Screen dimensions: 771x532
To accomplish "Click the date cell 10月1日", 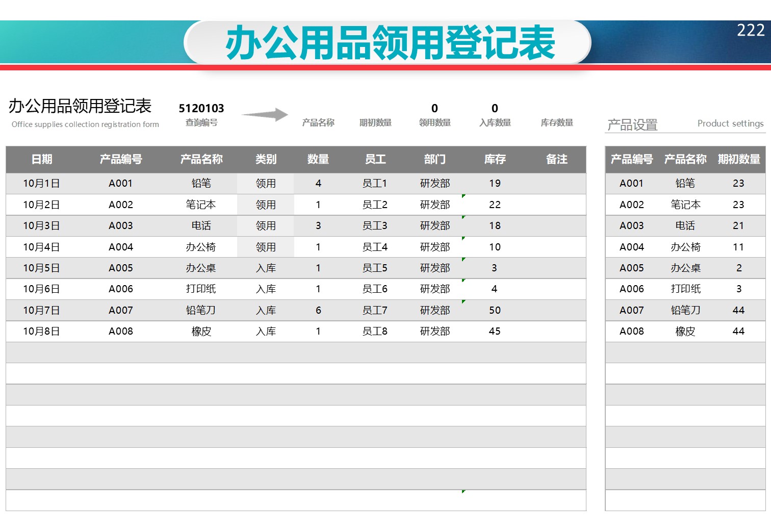I will pos(42,183).
